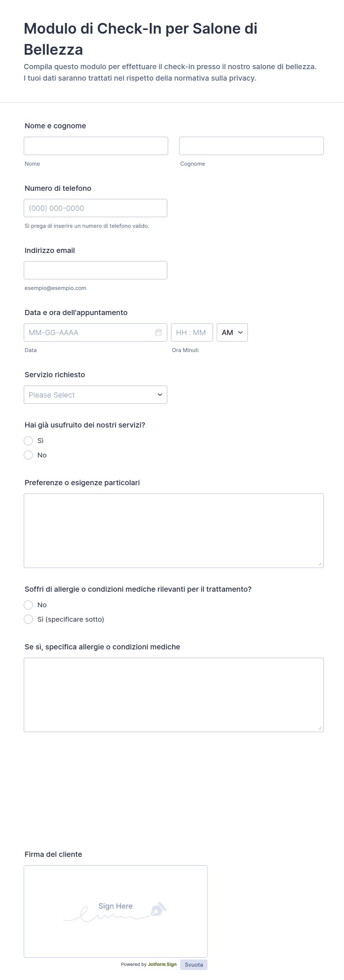Screen dimensions: 344x980
Task: Click the allergies specification text area
Action: (173, 693)
